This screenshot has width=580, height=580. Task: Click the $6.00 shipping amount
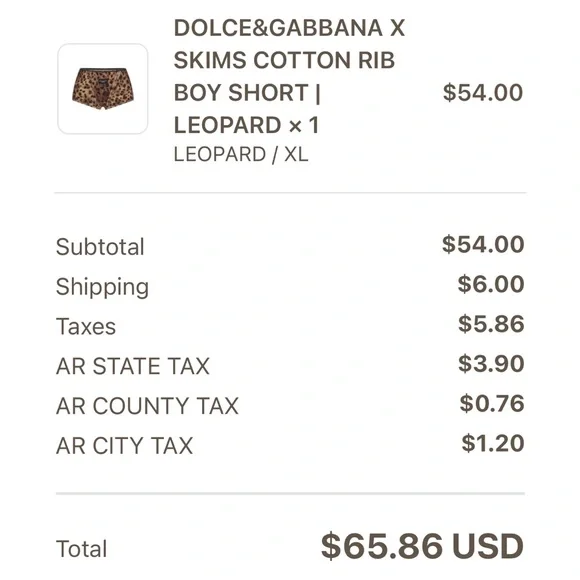[x=491, y=284]
